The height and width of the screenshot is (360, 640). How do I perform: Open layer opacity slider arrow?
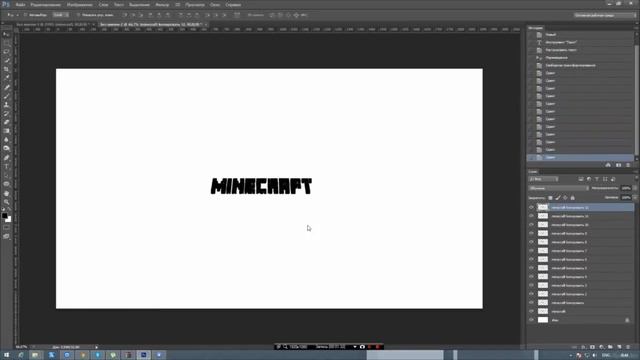(x=634, y=188)
